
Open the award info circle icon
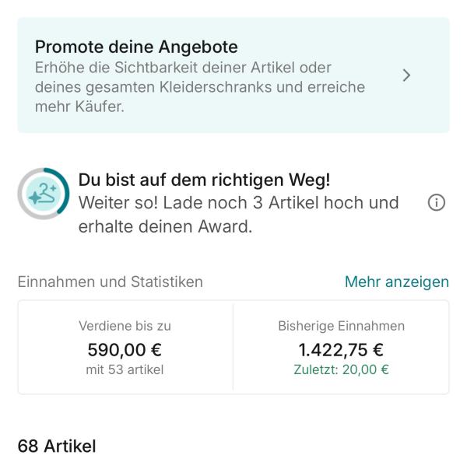click(x=437, y=202)
